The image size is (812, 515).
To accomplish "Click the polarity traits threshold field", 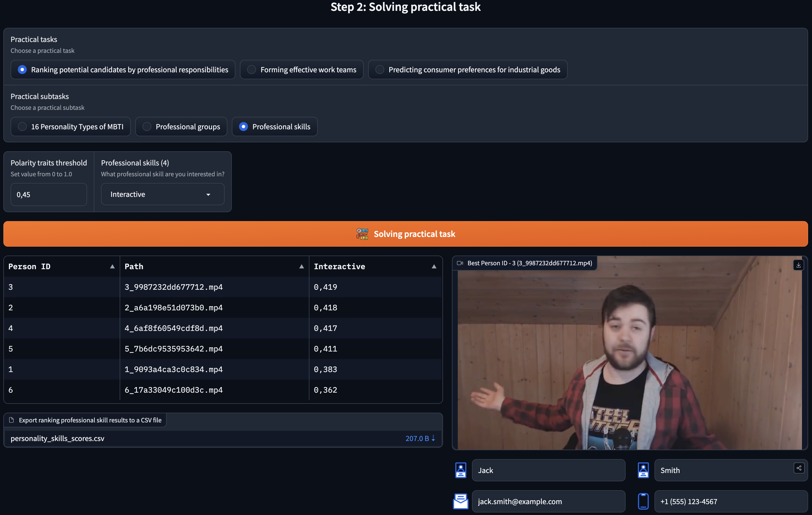I will (48, 194).
